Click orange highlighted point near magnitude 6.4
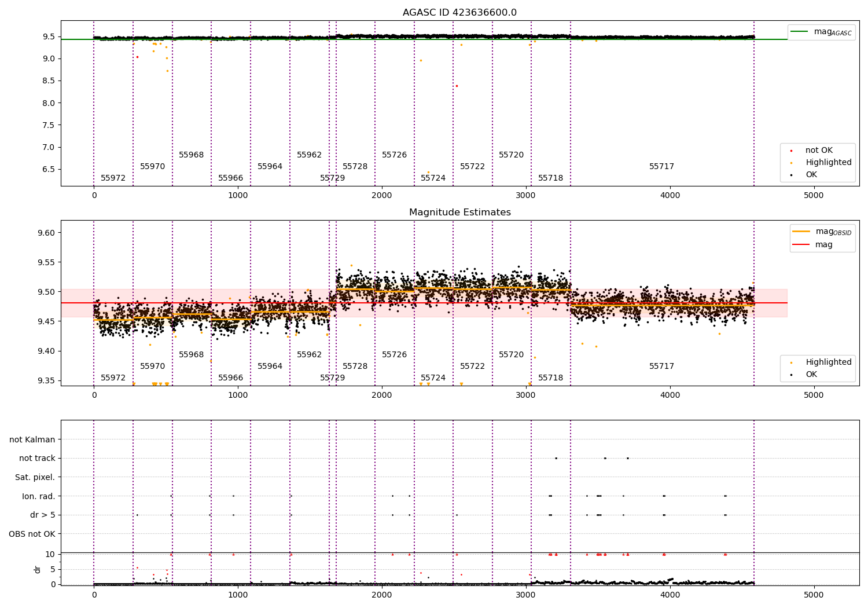The height and width of the screenshot is (608, 868). 428,172
